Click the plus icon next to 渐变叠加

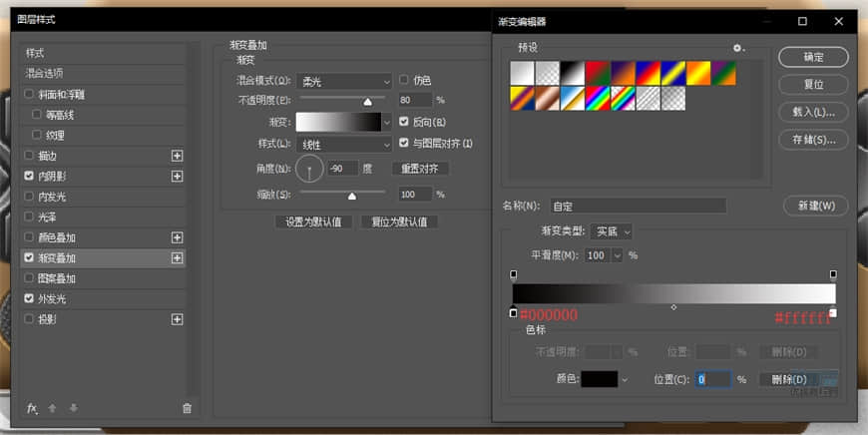click(178, 257)
